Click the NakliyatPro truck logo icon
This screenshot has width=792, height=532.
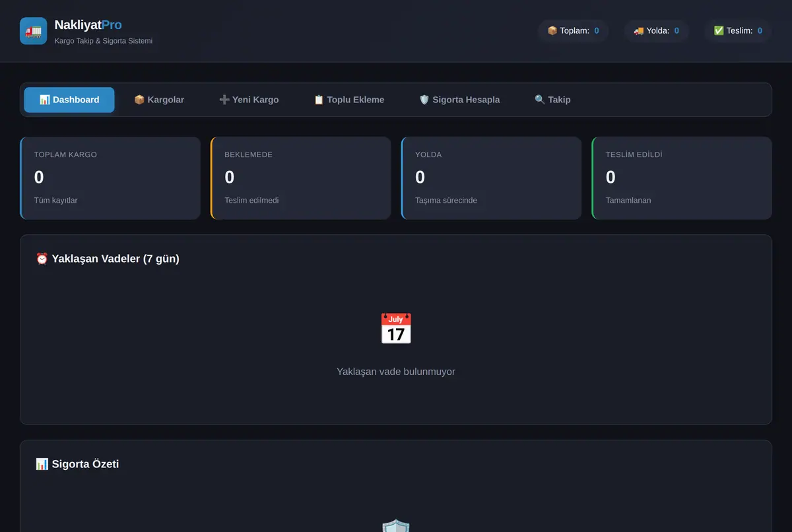(x=34, y=31)
